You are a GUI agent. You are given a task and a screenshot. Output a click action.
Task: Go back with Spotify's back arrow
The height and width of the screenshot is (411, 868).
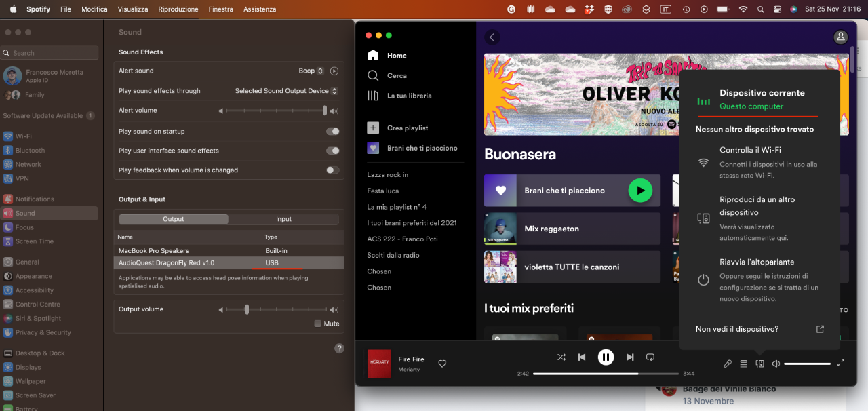click(492, 37)
